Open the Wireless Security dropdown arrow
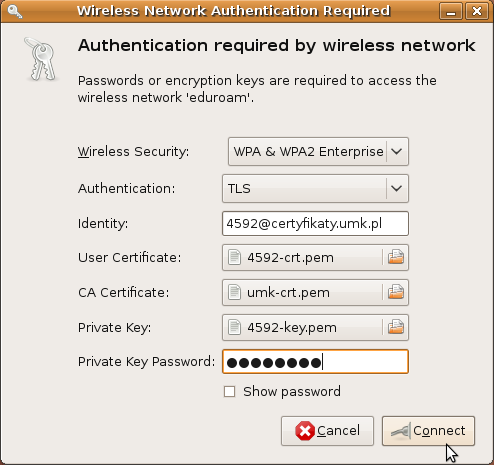The height and width of the screenshot is (465, 494). click(x=397, y=152)
